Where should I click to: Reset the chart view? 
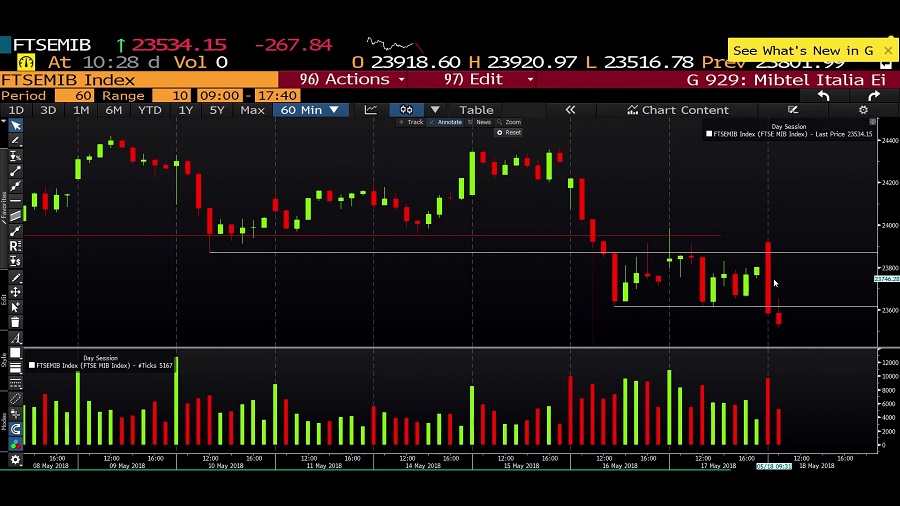point(509,133)
